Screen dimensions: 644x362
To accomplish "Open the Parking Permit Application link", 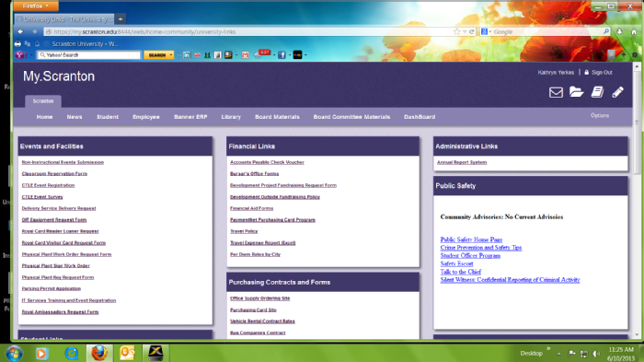I will pyautogui.click(x=52, y=289).
